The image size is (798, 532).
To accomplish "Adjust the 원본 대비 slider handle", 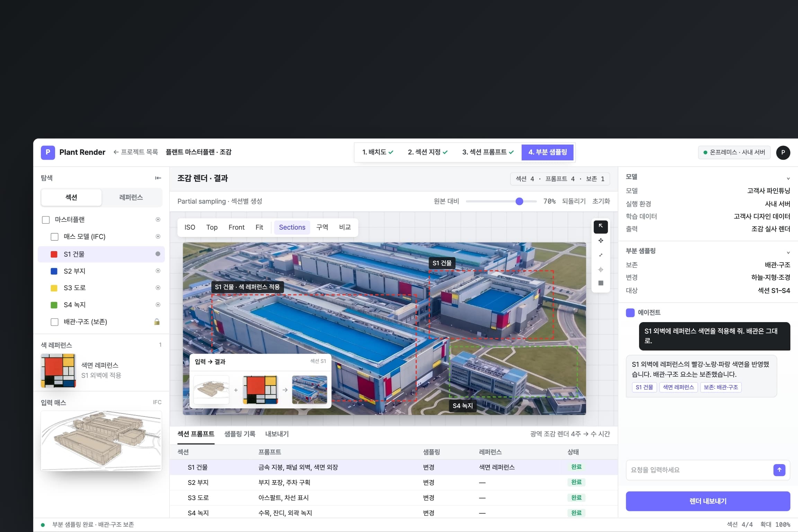I will (x=519, y=201).
